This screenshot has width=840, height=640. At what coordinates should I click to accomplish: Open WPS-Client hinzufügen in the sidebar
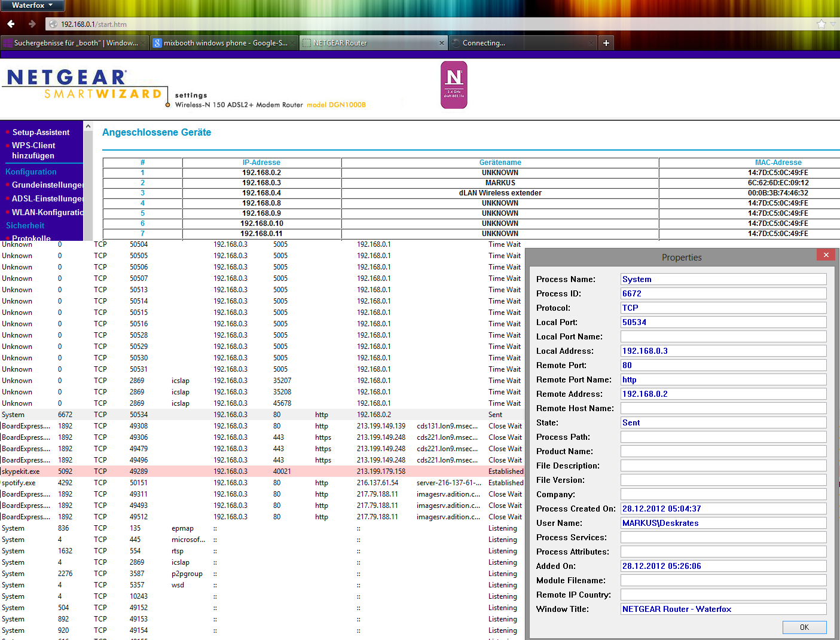coord(33,151)
